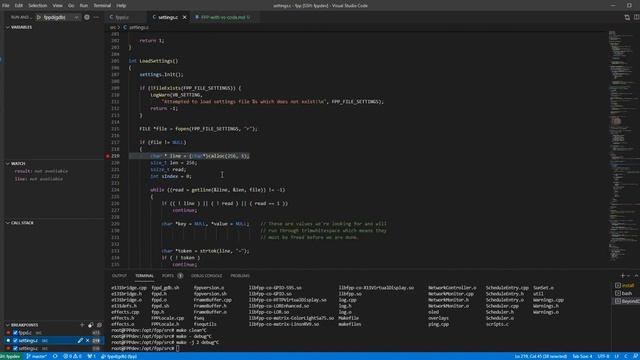This screenshot has width=640, height=360.
Task: Collapse the Call Stack section
Action: coord(20,223)
